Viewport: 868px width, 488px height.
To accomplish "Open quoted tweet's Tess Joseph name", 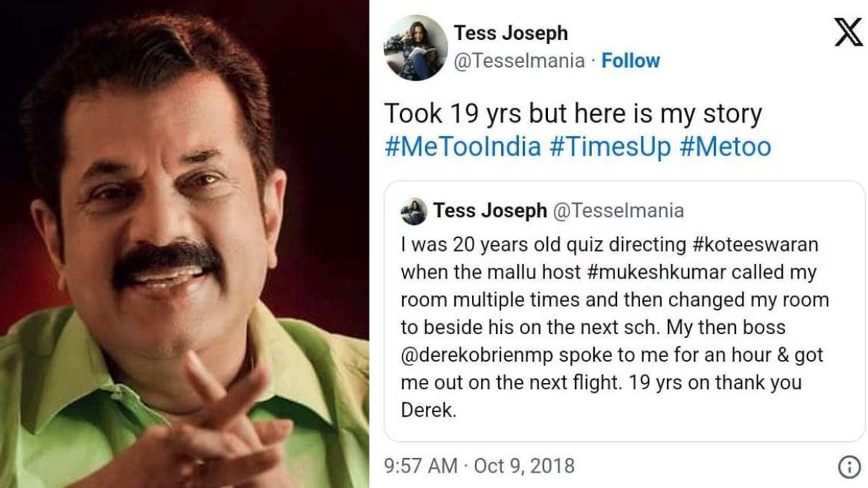I will click(490, 211).
